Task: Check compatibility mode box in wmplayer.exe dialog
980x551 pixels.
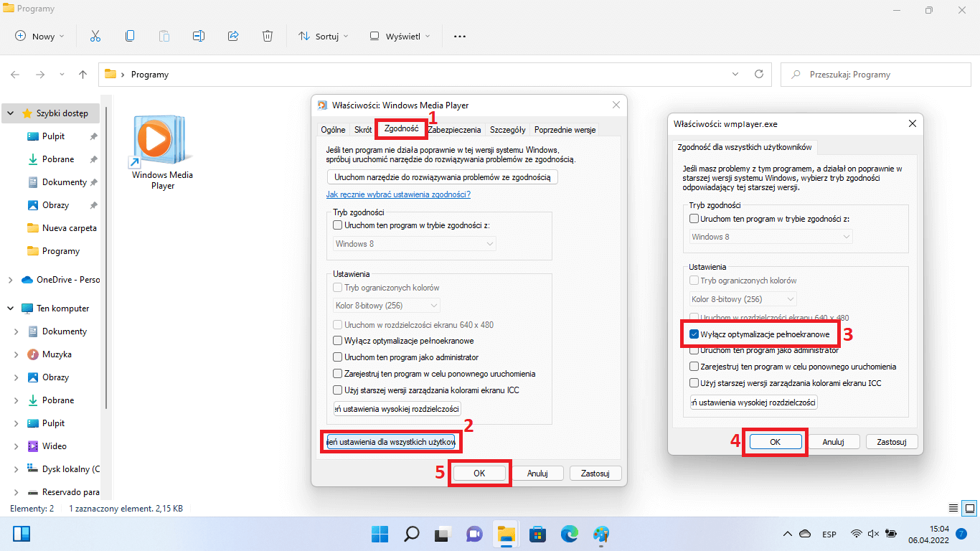Action: (x=694, y=219)
